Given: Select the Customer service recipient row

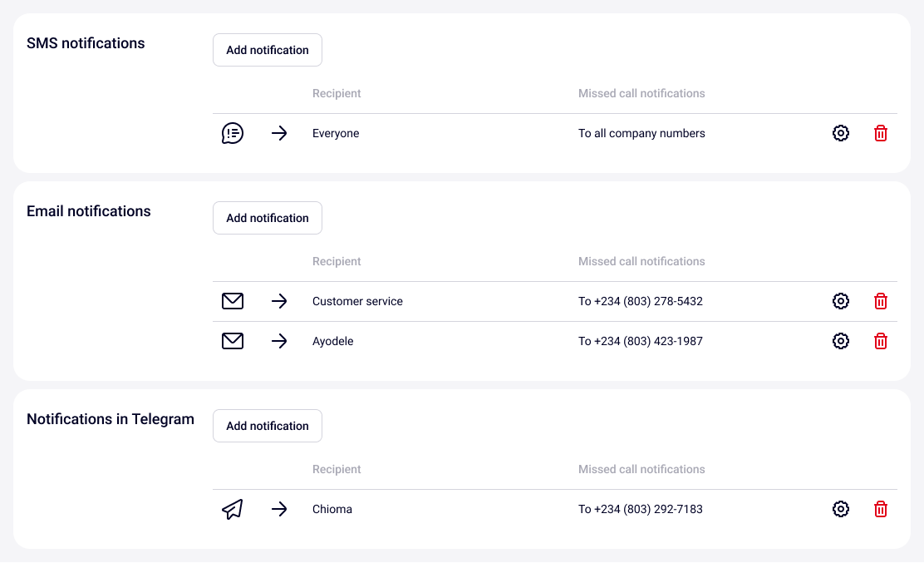Looking at the screenshot, I should click(x=357, y=301).
